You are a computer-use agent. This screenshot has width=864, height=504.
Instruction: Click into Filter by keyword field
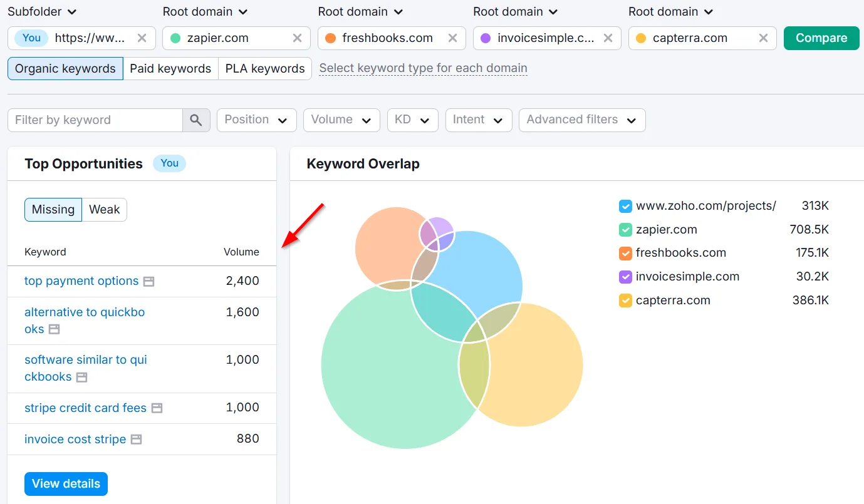click(95, 120)
